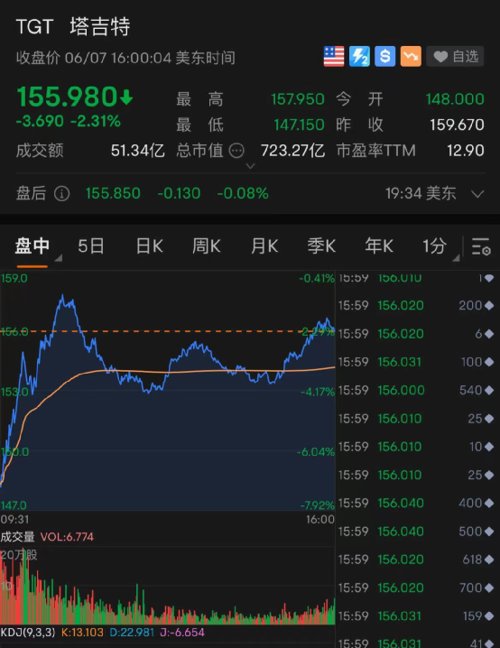Tap the diamond marker beside volume 100
500x648 pixels.
coord(489,362)
